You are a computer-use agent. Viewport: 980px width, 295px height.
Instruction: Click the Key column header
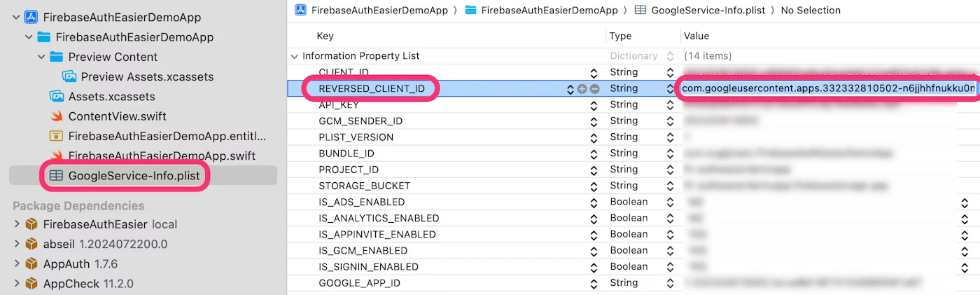pos(325,36)
